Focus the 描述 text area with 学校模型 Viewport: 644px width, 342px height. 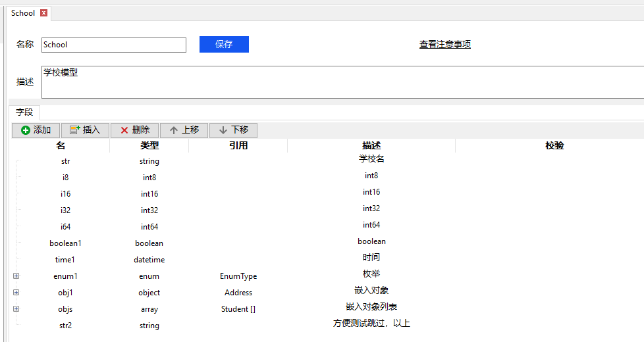(x=343, y=82)
